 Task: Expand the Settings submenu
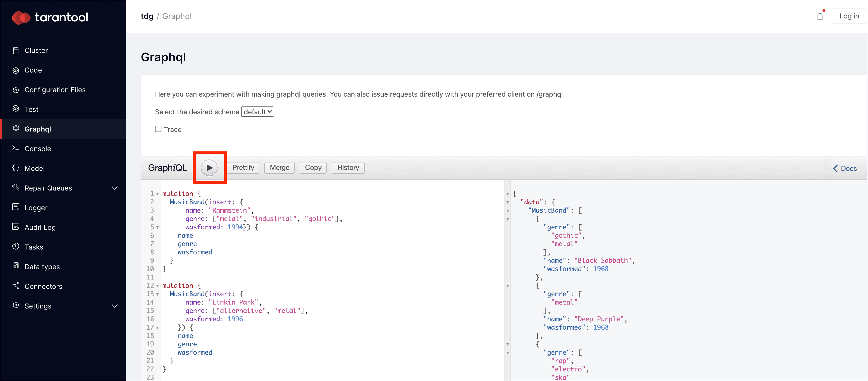tap(115, 306)
